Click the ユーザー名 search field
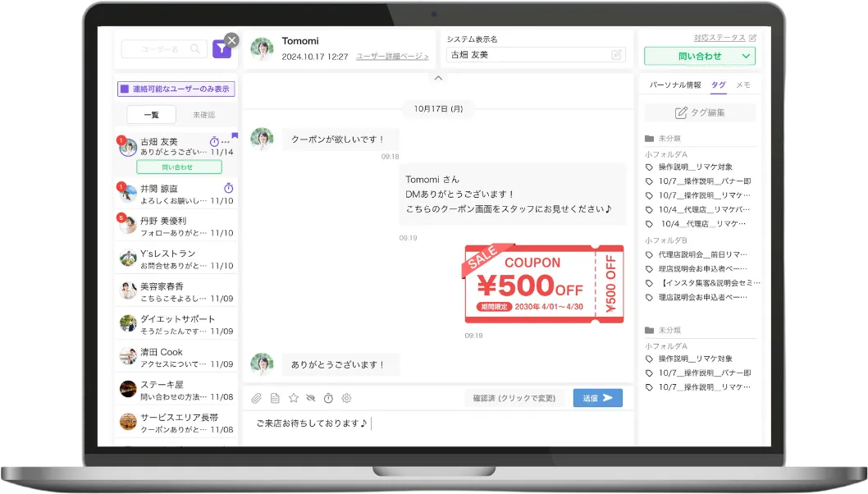 point(162,49)
